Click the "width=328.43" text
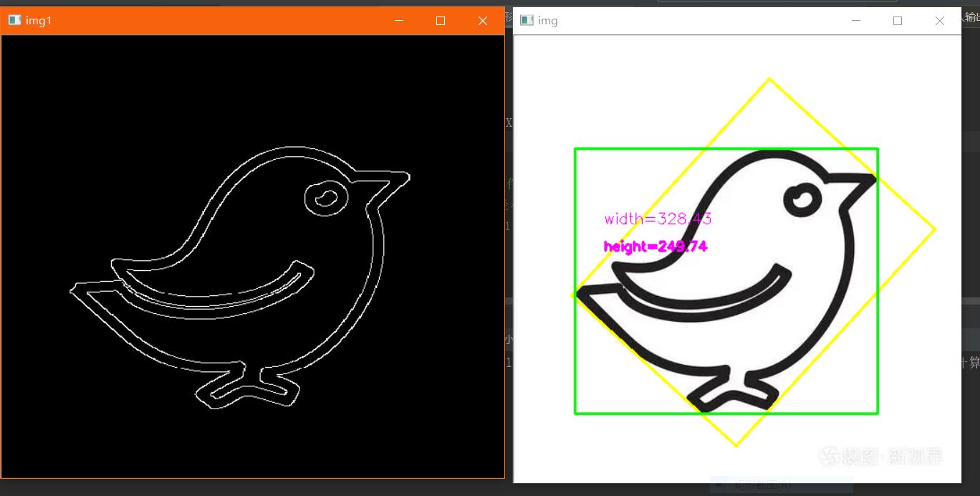Screen dimensions: 980x496 [658, 219]
